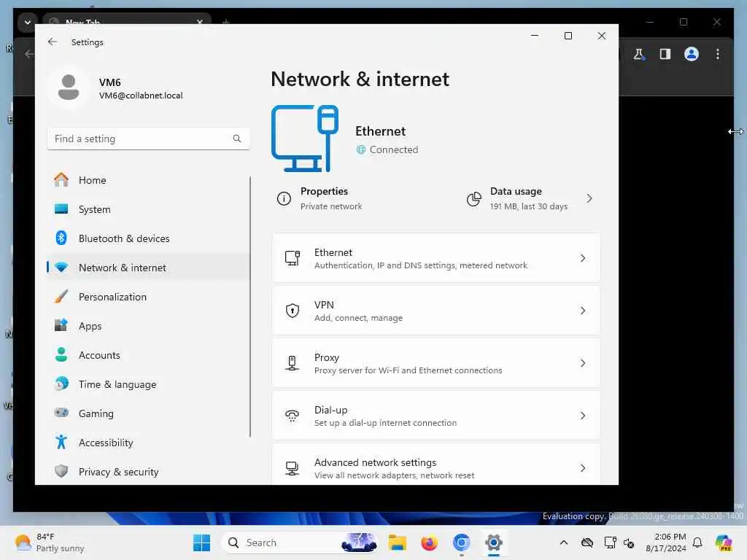Open Chrome Labs flask icon
The image size is (747, 560).
point(639,54)
